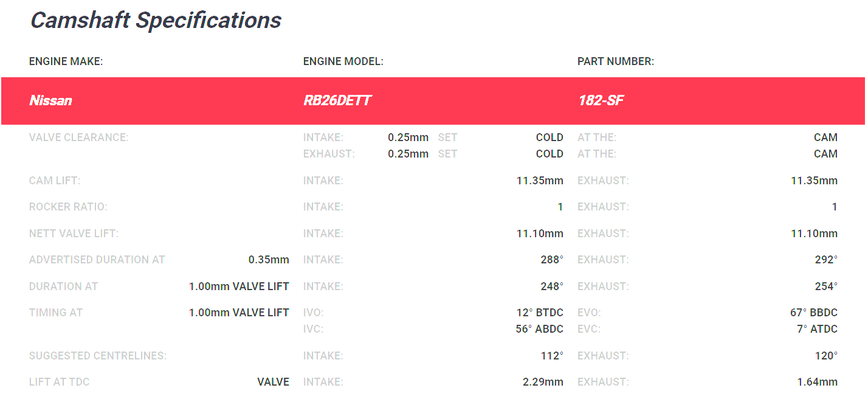Click the Engine Make column header
Screen dimensions: 868x399
pos(66,61)
